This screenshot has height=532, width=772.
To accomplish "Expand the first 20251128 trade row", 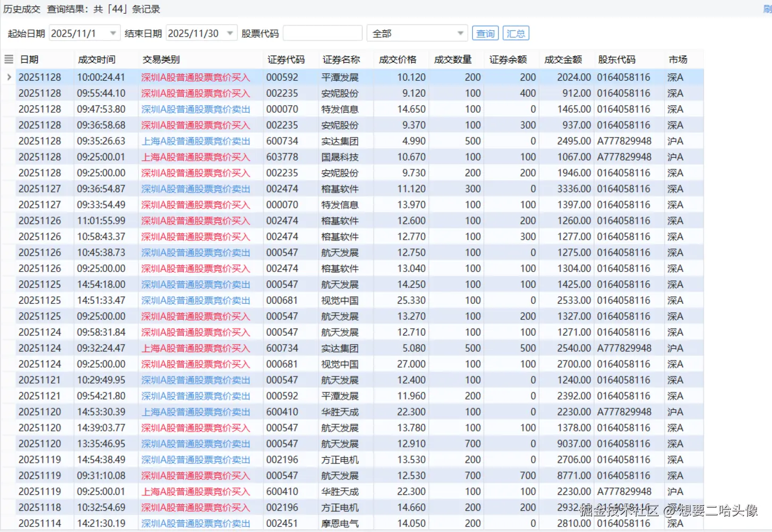I will pos(9,77).
